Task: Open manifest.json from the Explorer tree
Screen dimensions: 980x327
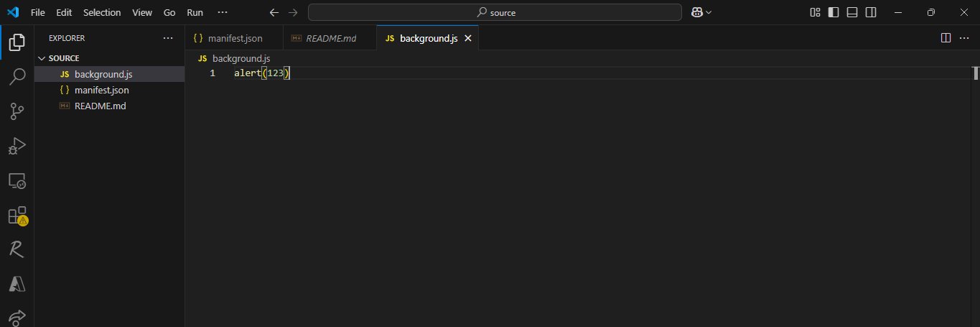Action: tap(109, 90)
